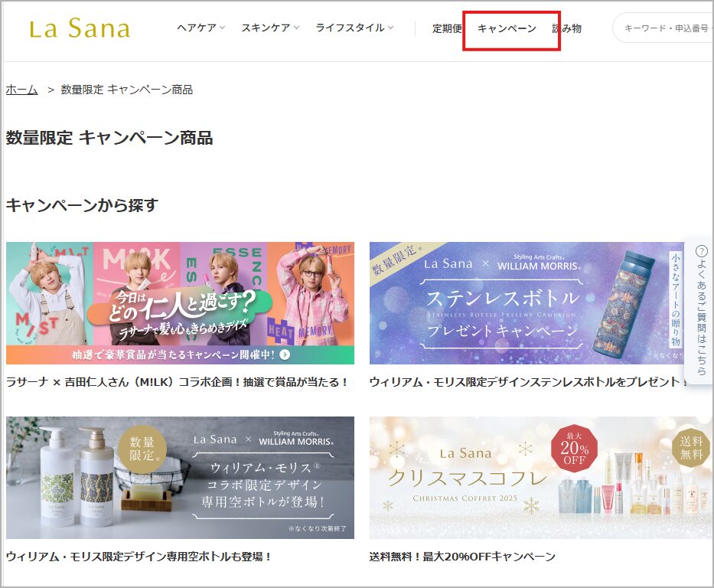Open the キャンペーン menu item
Screen dimensions: 714x588
[507, 28]
